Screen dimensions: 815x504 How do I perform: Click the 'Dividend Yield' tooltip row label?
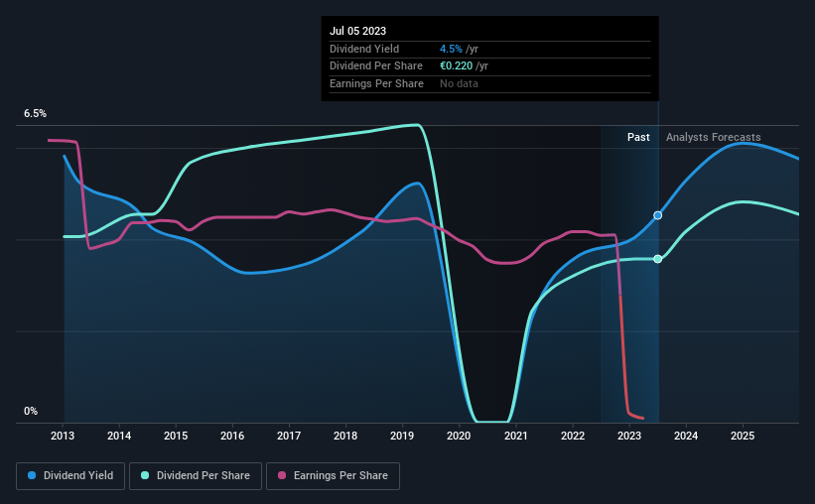(x=364, y=49)
